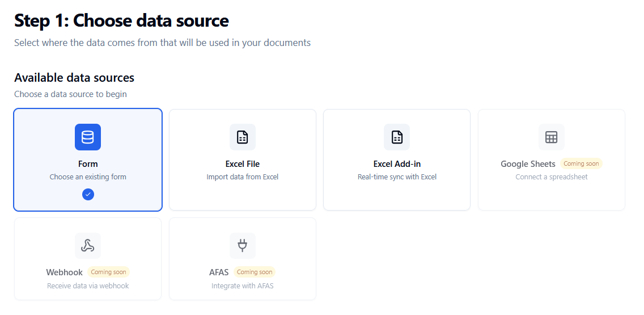Pick the "Form" data source label
Screen dimensions: 644x315
pos(88,164)
